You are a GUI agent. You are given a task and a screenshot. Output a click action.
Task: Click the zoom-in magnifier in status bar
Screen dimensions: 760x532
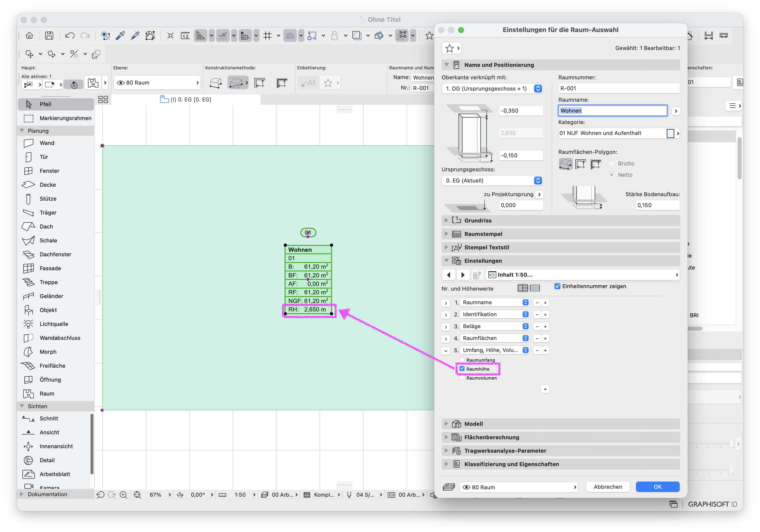124,495
